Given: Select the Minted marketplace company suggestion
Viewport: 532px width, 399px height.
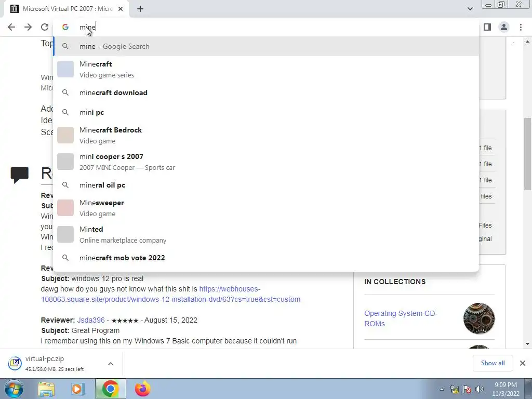Looking at the screenshot, I should [266, 234].
